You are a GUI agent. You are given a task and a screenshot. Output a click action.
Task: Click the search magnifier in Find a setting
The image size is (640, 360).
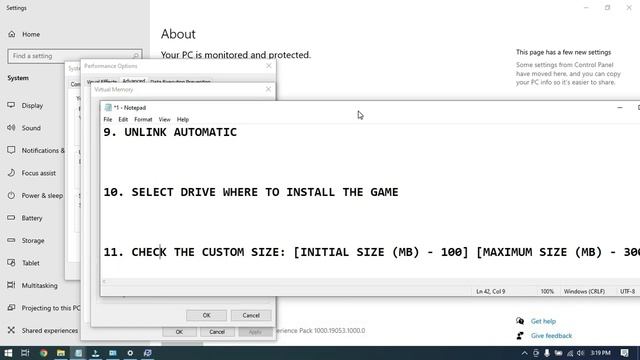click(136, 56)
